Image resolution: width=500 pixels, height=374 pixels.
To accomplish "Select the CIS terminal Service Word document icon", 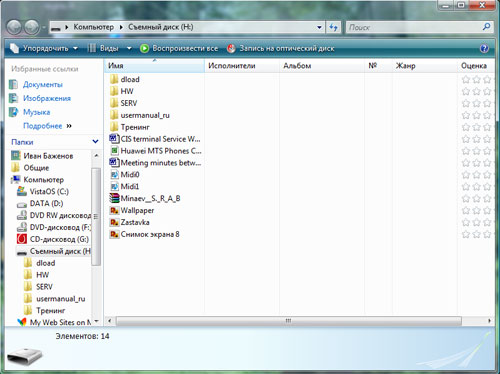I will (x=114, y=139).
